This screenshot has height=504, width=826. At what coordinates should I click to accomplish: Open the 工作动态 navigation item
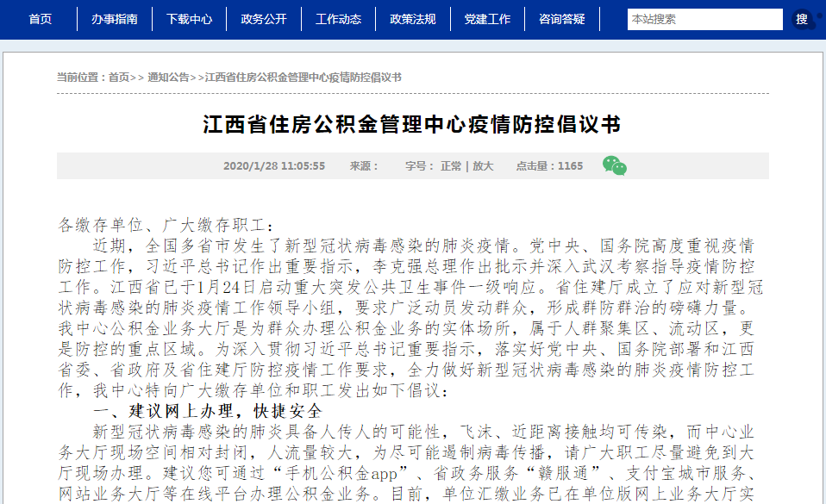click(x=338, y=19)
